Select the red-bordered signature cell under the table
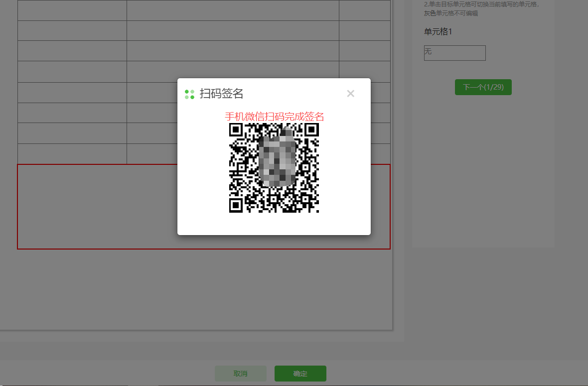The width and height of the screenshot is (588, 386). 100,219
